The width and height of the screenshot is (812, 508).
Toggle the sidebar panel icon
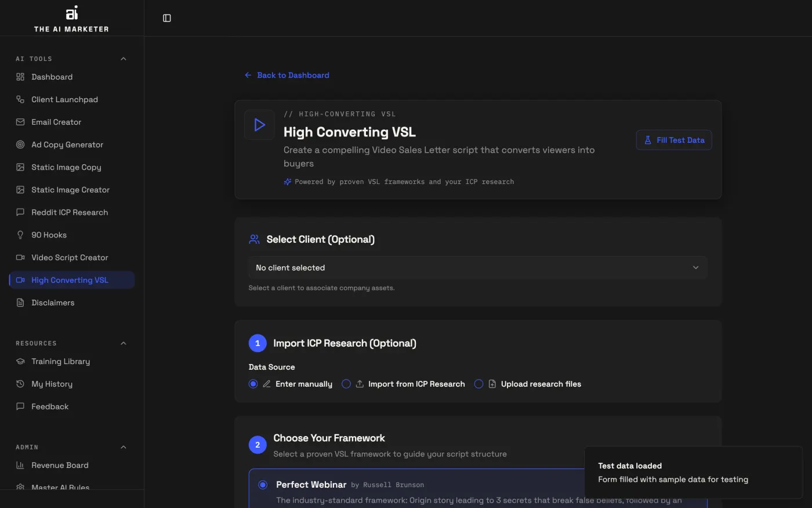click(167, 18)
